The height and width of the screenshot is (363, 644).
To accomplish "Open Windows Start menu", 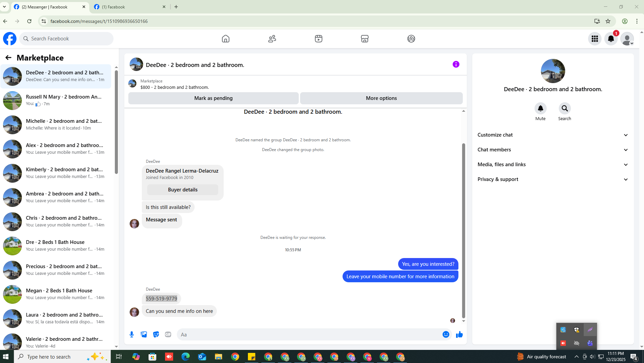I will tap(6, 357).
